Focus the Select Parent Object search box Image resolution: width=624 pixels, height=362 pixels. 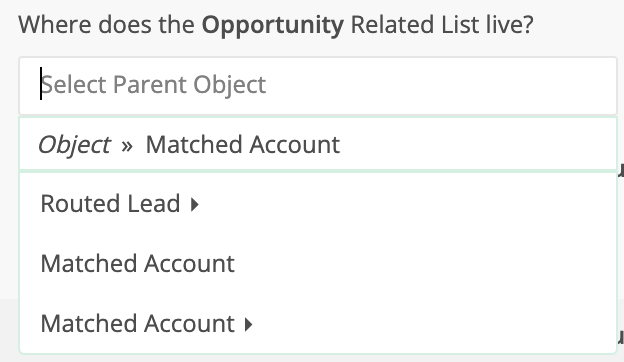tap(318, 86)
